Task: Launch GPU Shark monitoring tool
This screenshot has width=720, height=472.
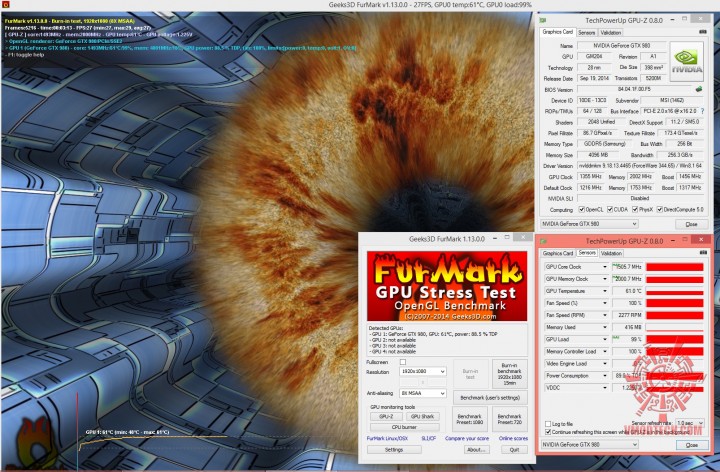Action: tap(422, 416)
